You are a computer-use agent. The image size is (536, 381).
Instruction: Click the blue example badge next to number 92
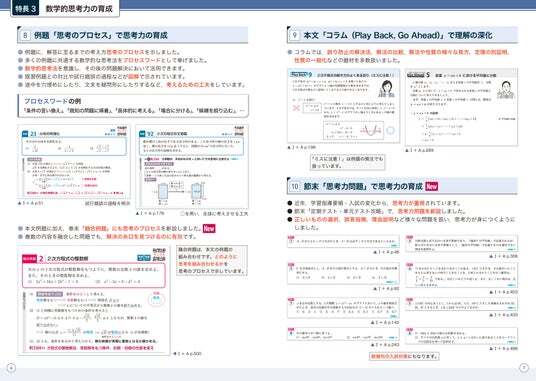click(142, 134)
